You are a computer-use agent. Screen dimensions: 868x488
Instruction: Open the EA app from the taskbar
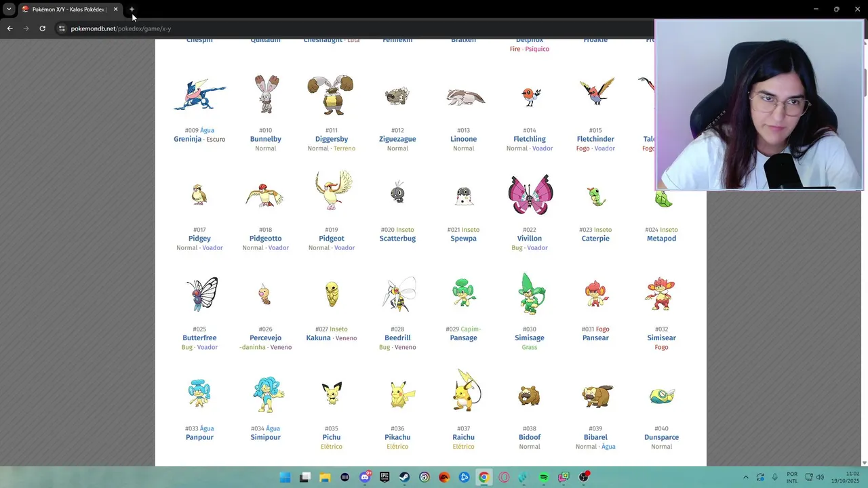[x=444, y=477]
